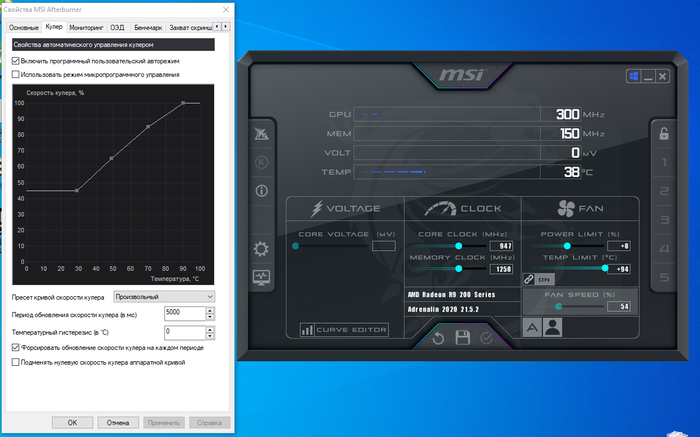Click the user-defined fan mode icon
Viewport: 700px width, 437px height.
tap(552, 326)
